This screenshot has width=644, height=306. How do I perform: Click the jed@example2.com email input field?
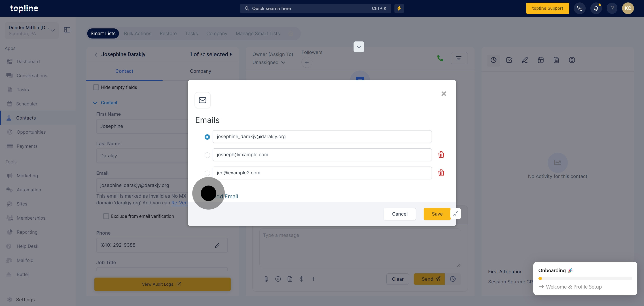(322, 173)
